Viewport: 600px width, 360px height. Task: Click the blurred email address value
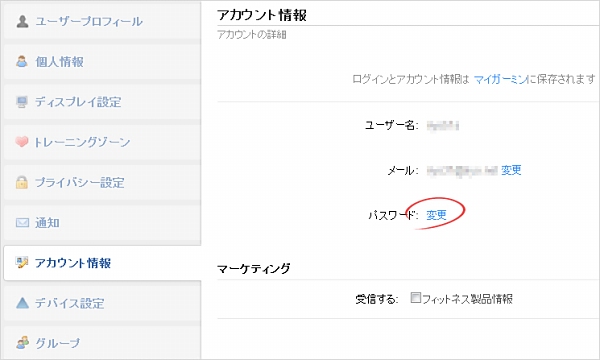tap(462, 171)
